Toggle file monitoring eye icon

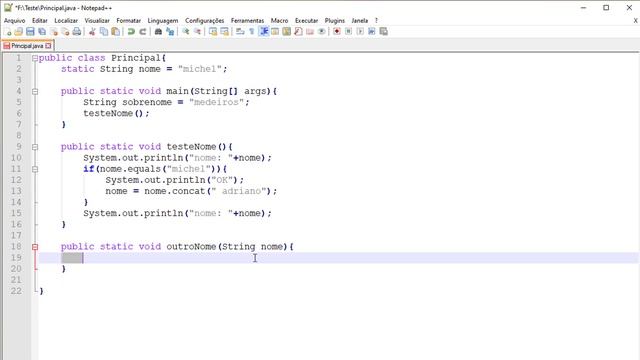click(x=322, y=31)
